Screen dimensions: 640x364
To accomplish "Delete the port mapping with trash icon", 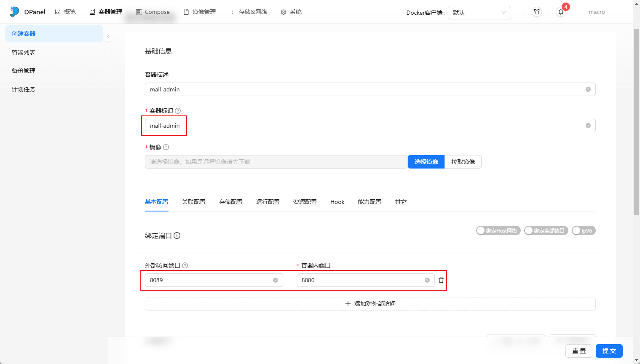I will pos(441,280).
